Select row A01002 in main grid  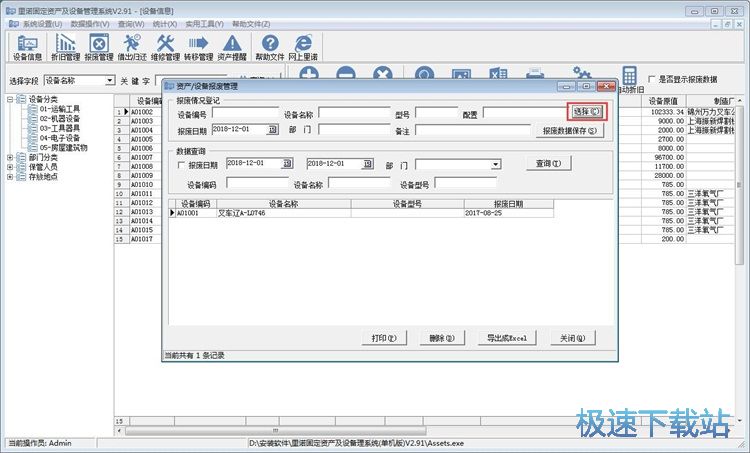coord(142,112)
